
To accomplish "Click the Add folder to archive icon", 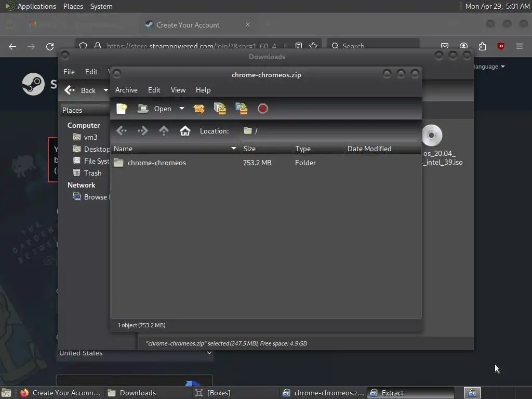I will (241, 109).
